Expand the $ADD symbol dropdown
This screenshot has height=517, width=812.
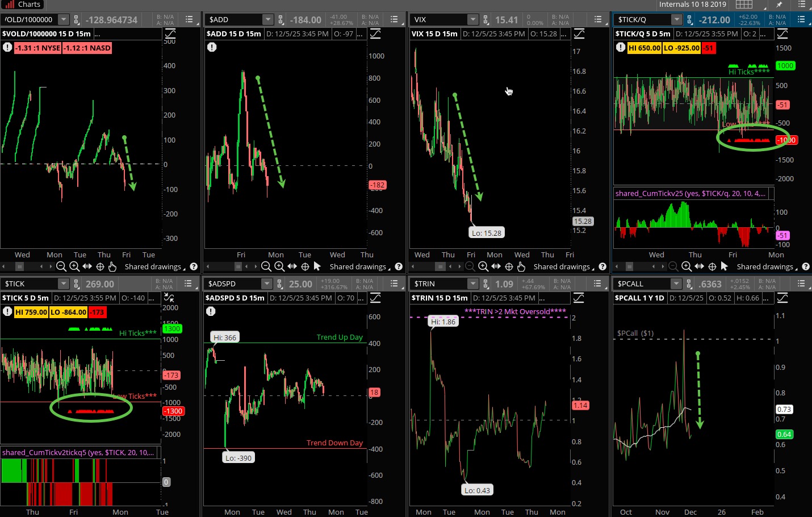click(268, 20)
